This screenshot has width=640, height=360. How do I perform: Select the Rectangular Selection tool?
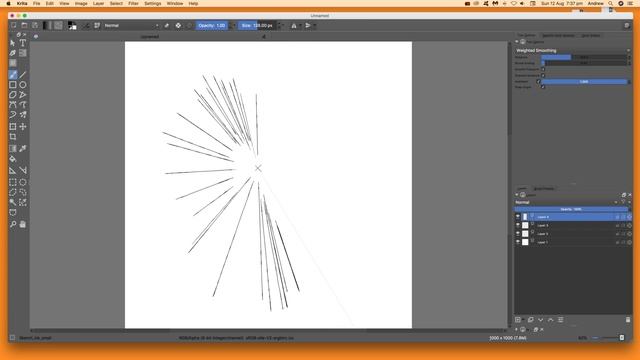click(x=13, y=182)
